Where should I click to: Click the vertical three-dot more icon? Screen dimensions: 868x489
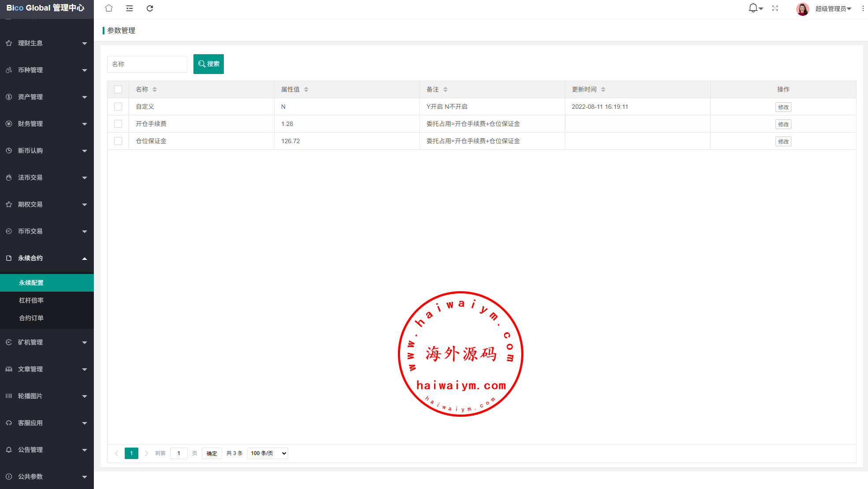pos(863,8)
